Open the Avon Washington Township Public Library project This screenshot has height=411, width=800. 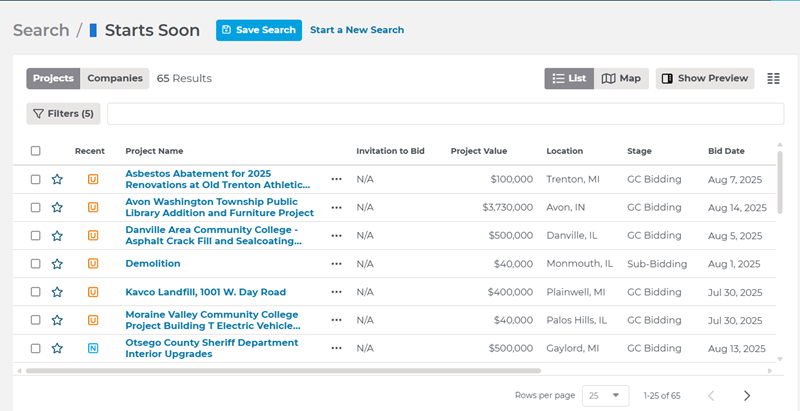(219, 208)
